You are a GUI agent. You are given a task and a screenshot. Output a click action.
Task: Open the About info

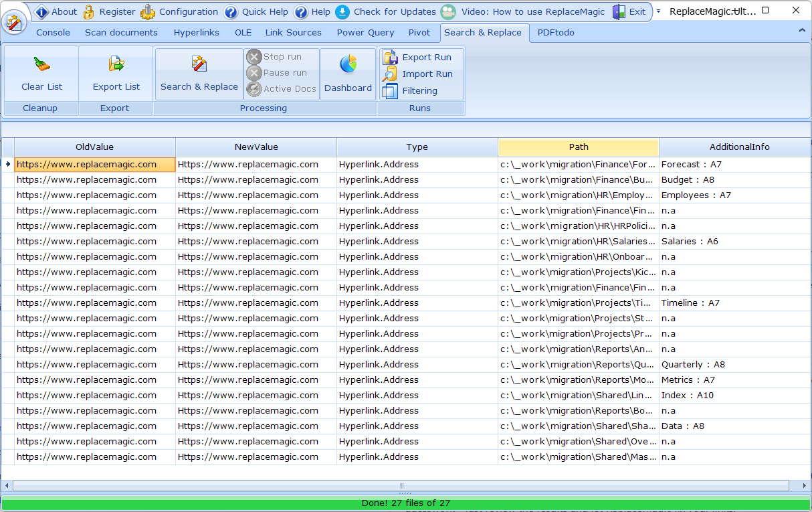click(56, 11)
